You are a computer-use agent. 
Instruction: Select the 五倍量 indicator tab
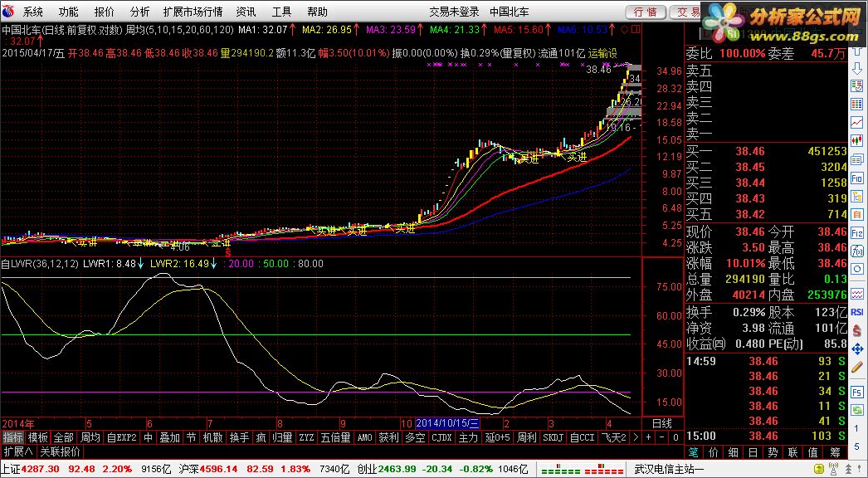[335, 437]
